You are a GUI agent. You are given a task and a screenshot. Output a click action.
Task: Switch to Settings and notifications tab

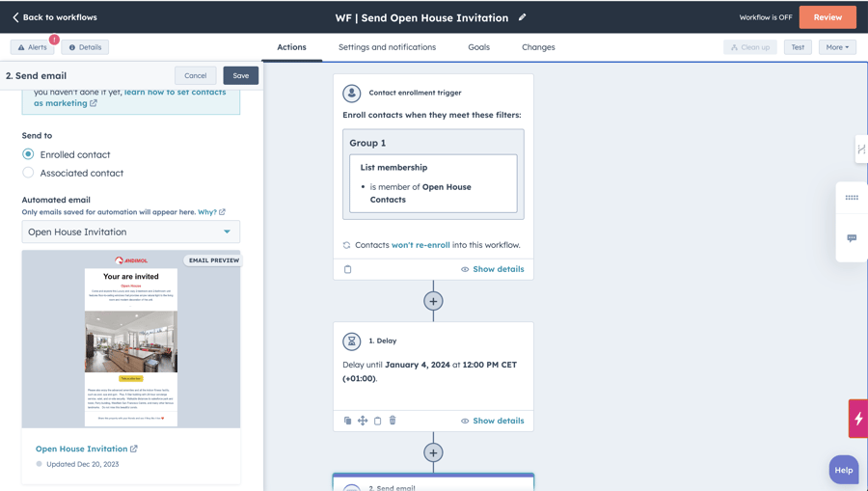(387, 47)
